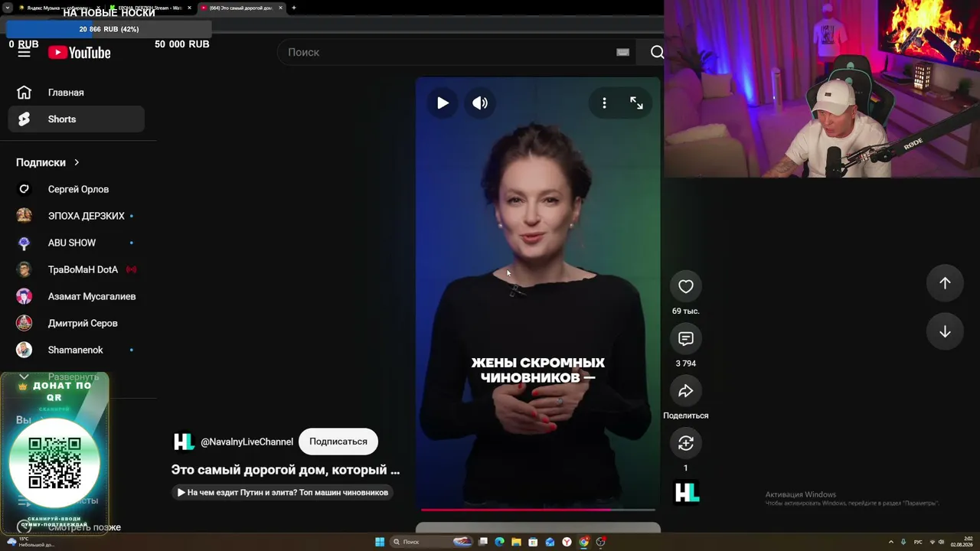
Task: Open the @NavalnyLiveChannel channel link
Action: coord(247,442)
